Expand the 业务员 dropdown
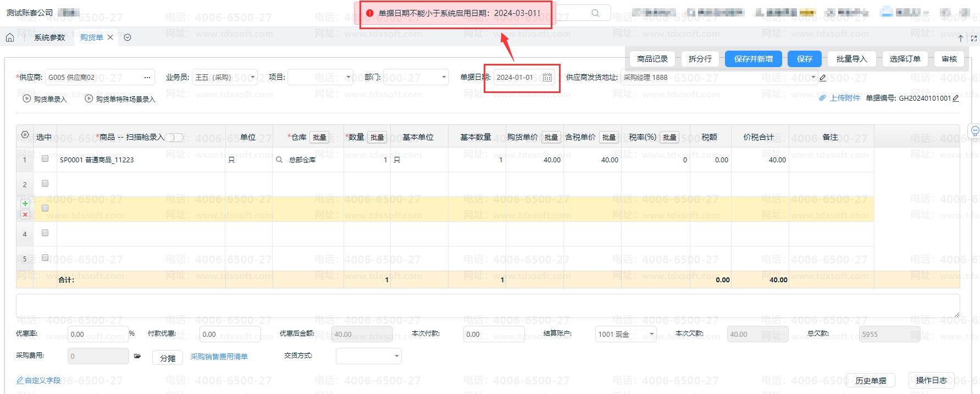Image resolution: width=980 pixels, height=394 pixels. click(252, 78)
